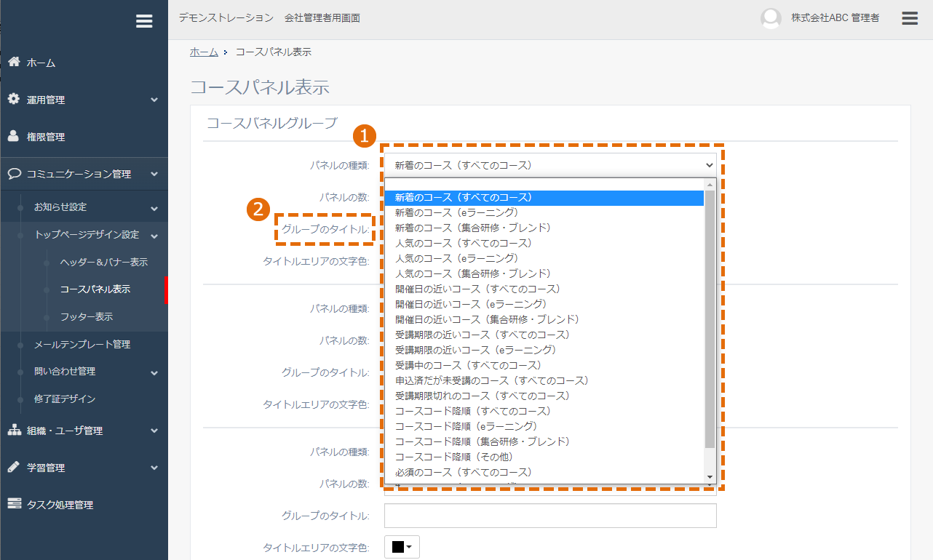This screenshot has height=560, width=933.
Task: Open タスク処理管理 in the sidebar
Action: point(60,505)
